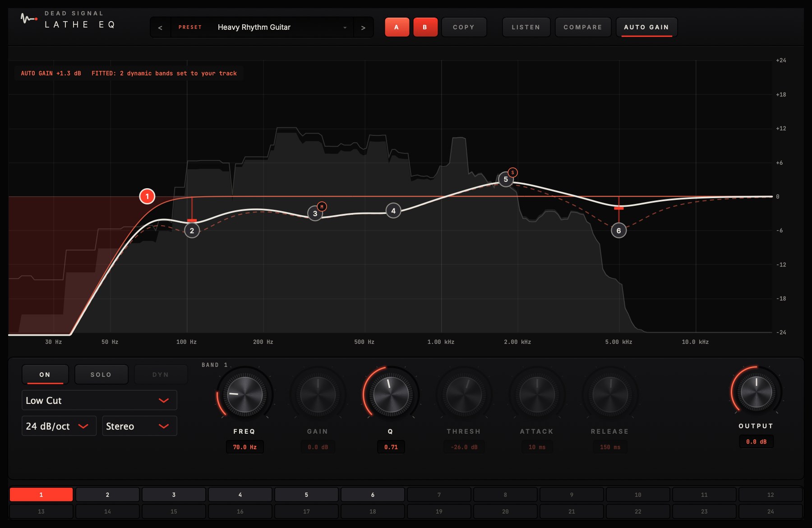Go to the previous preset
This screenshot has width=812, height=528.
(x=160, y=28)
